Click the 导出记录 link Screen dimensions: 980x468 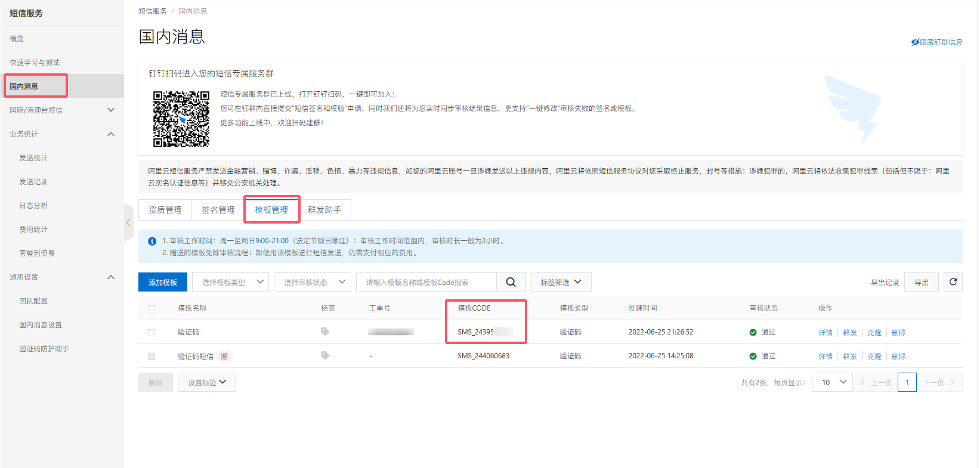coord(885,283)
